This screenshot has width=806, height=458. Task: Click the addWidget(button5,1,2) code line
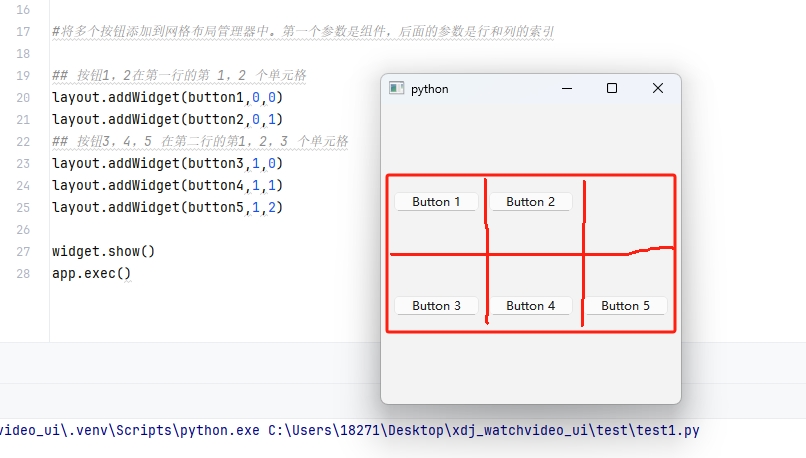point(167,207)
